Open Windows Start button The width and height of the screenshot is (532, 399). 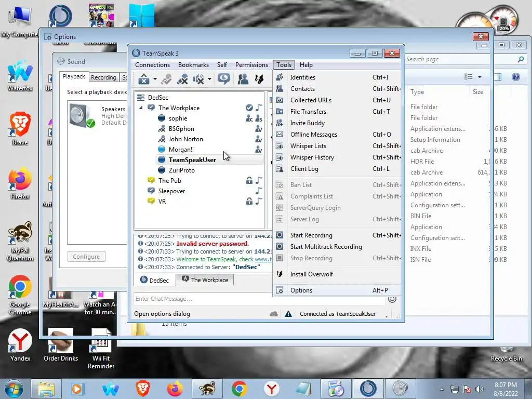[x=14, y=389]
